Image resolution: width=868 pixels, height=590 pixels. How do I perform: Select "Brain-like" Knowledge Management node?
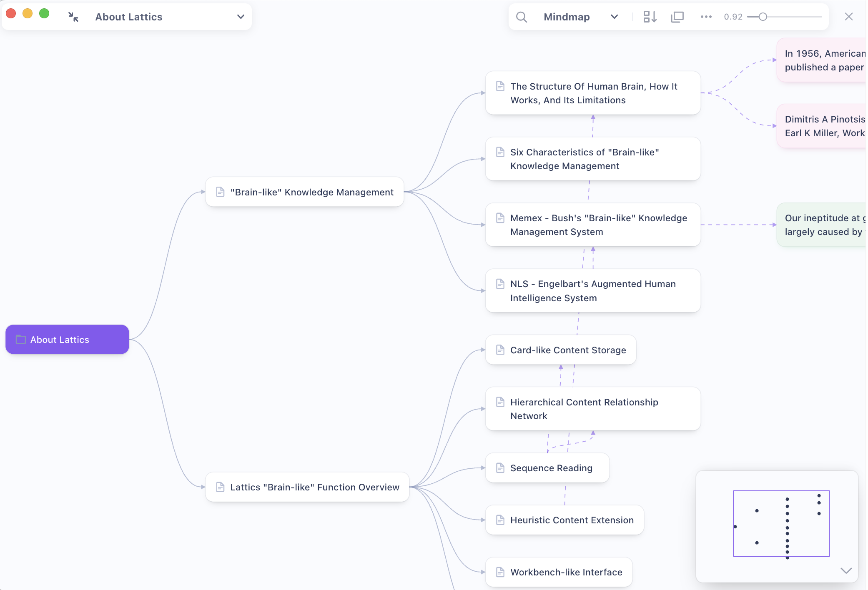click(x=305, y=192)
